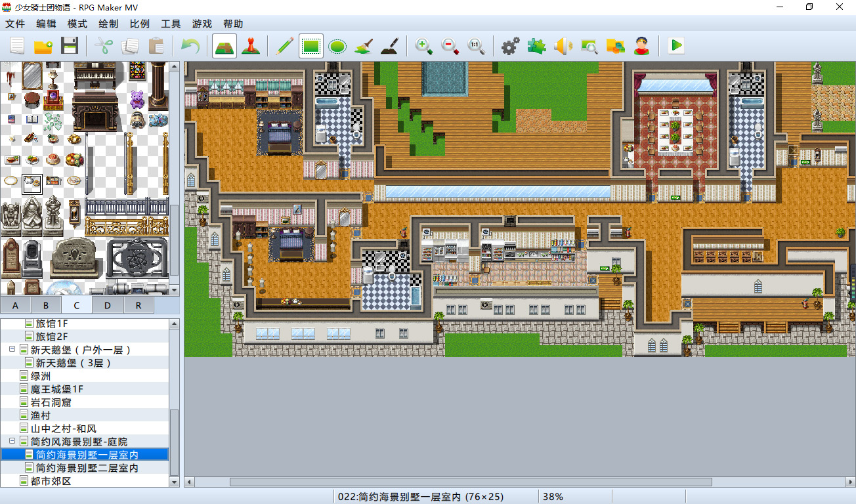Open the Event Searcher icon

pyautogui.click(x=589, y=46)
